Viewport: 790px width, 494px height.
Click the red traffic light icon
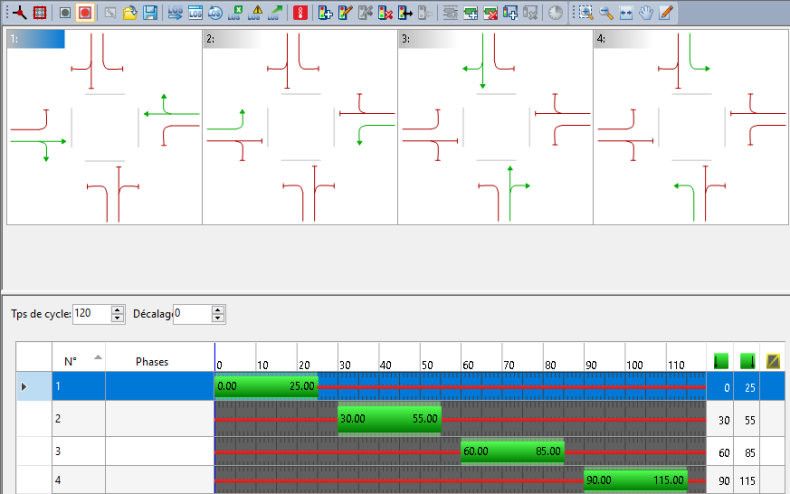[297, 13]
